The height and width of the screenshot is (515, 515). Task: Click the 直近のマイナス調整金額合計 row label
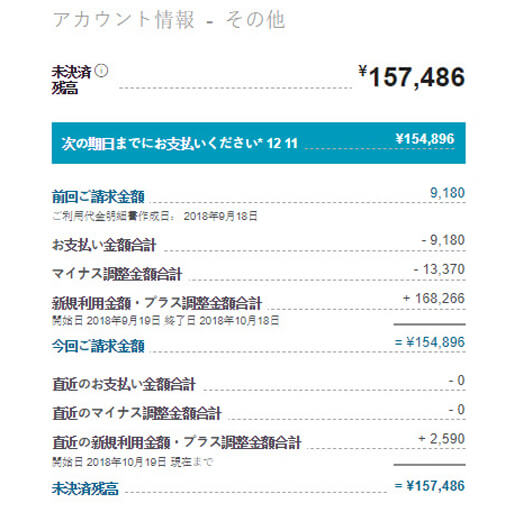[137, 413]
